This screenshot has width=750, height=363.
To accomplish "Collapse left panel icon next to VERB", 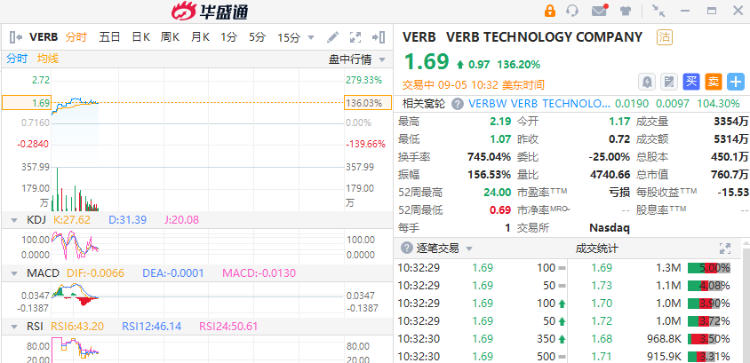I will coord(15,37).
